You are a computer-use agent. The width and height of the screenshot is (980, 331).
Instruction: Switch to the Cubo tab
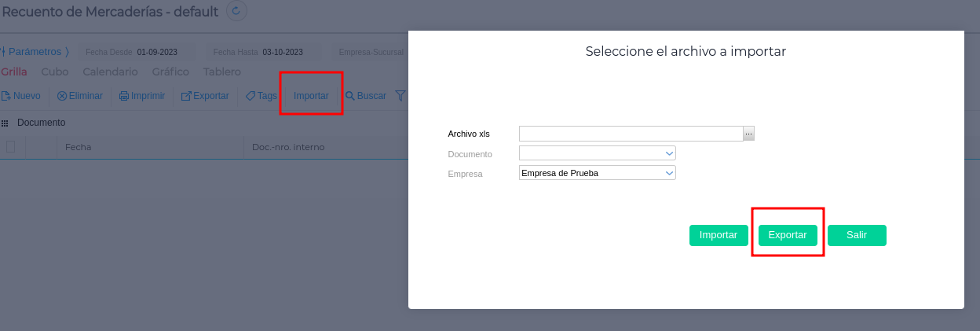55,72
